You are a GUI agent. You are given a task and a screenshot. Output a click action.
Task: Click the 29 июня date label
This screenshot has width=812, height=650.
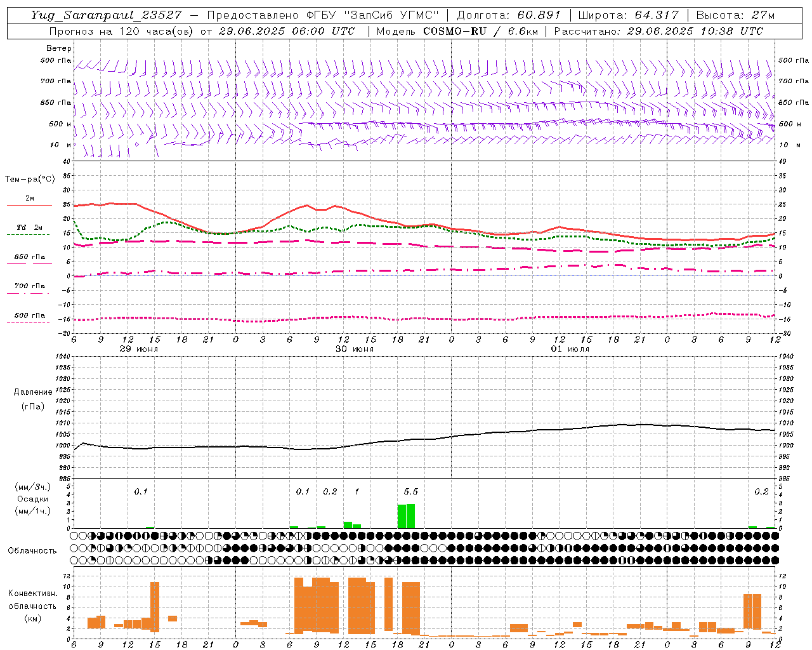pyautogui.click(x=140, y=349)
